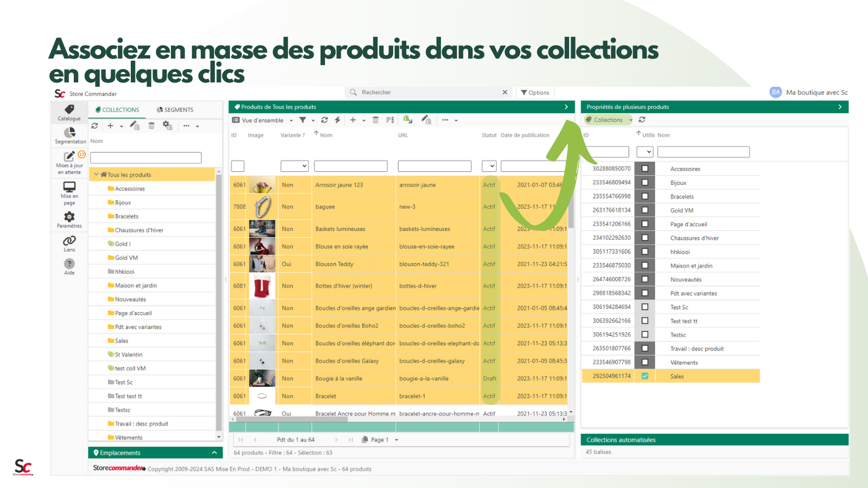Clear the search box with X
The height and width of the screenshot is (488, 868).
[x=505, y=92]
